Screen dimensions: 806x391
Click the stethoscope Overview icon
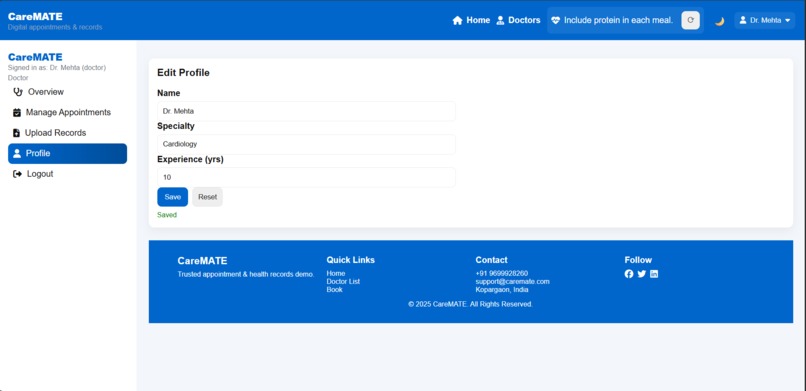coord(18,92)
